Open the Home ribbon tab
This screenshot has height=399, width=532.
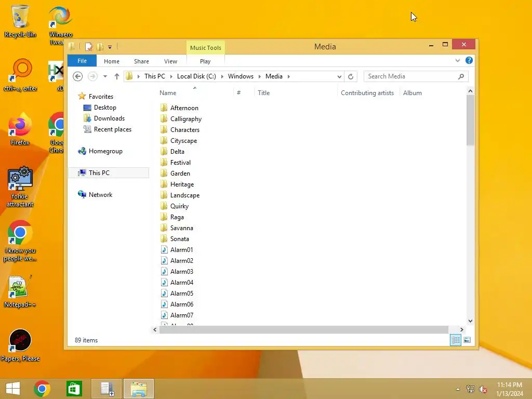pyautogui.click(x=112, y=61)
